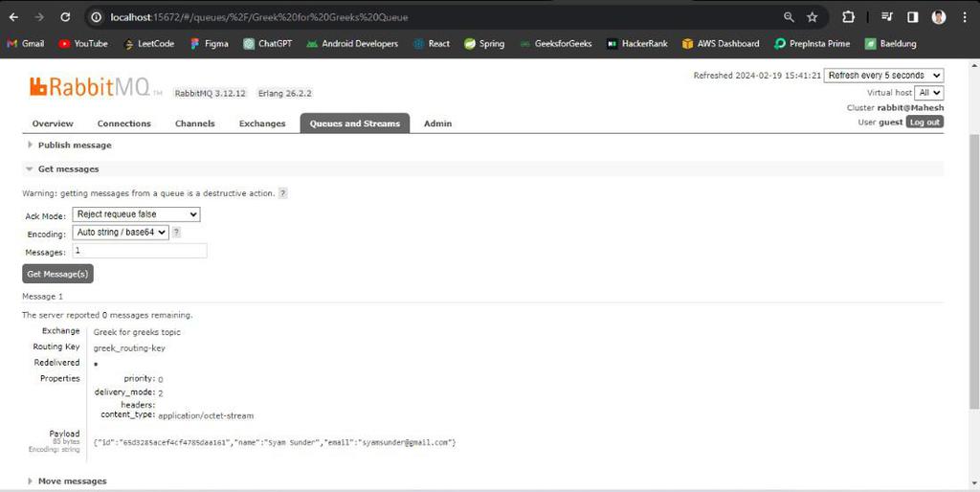Switch to the Connections tab
980x492 pixels.
point(124,123)
